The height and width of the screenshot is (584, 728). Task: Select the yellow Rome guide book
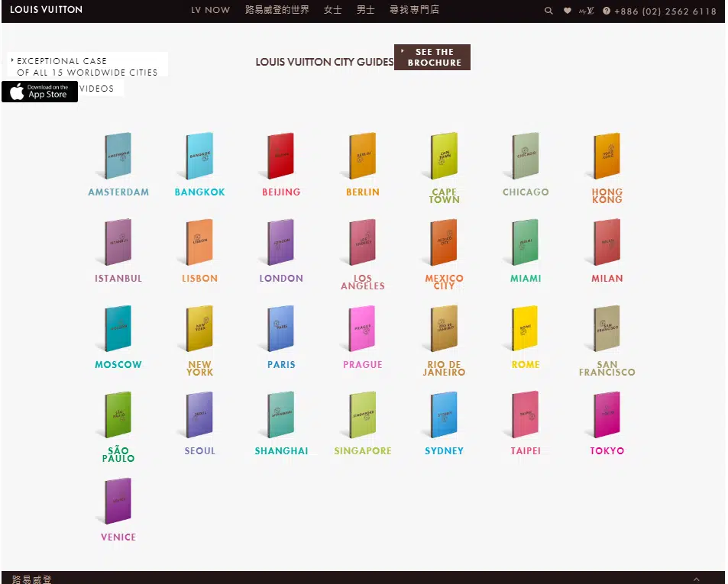[x=525, y=328]
